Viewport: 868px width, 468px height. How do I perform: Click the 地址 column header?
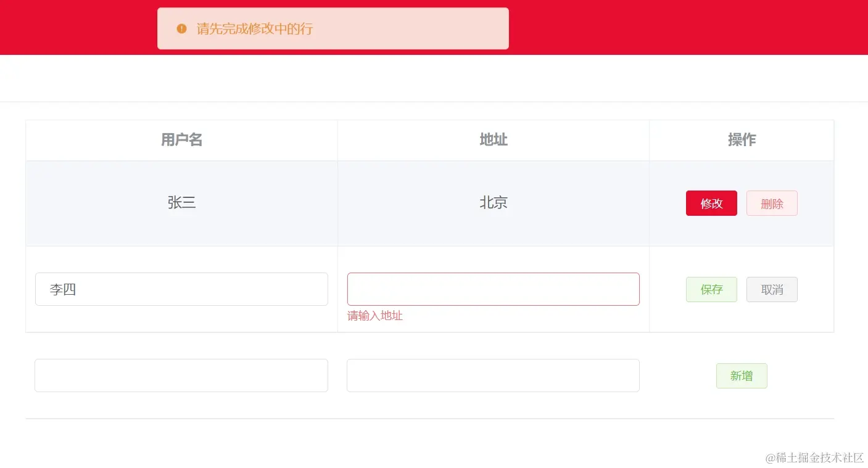coord(494,140)
